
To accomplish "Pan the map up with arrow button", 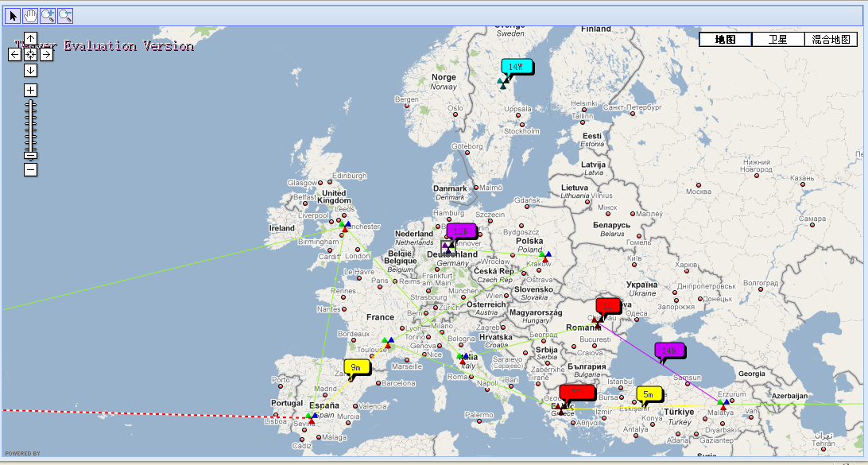I will point(30,38).
